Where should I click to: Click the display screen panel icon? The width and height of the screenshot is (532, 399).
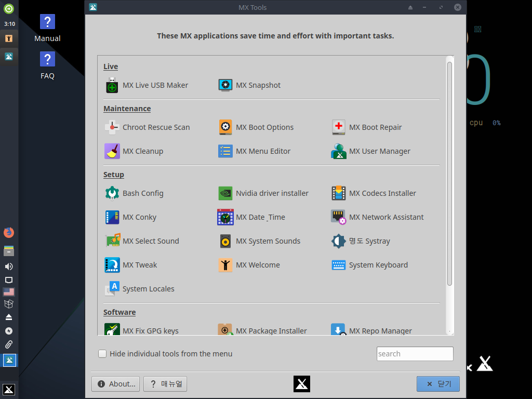point(9,280)
